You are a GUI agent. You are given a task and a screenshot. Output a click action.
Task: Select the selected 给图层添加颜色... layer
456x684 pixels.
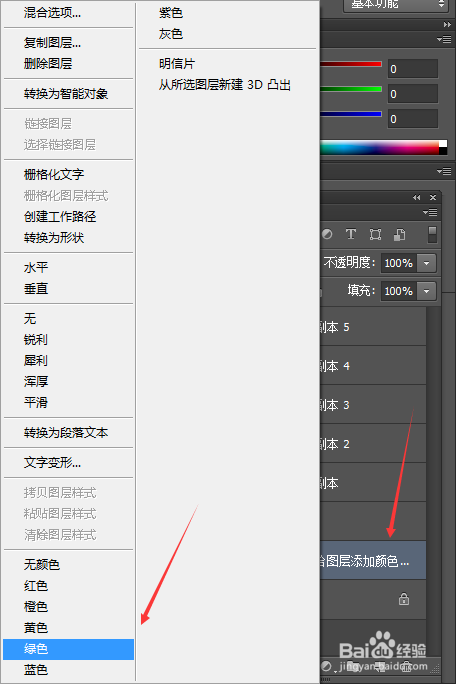pyautogui.click(x=373, y=561)
